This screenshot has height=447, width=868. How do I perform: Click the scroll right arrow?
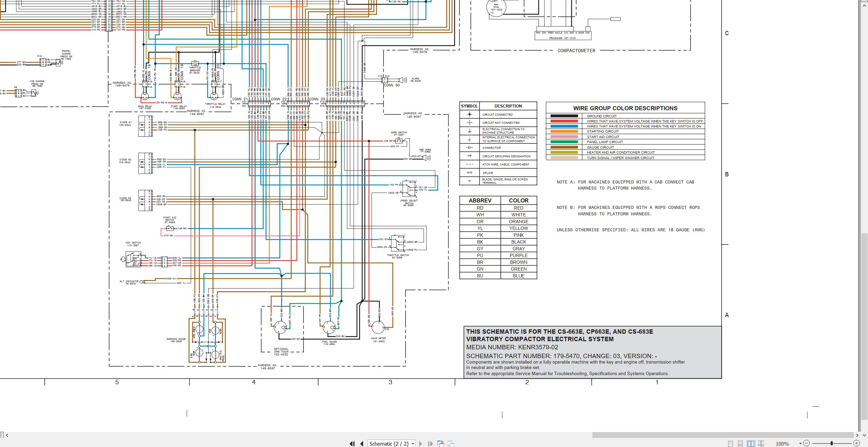(x=857, y=435)
